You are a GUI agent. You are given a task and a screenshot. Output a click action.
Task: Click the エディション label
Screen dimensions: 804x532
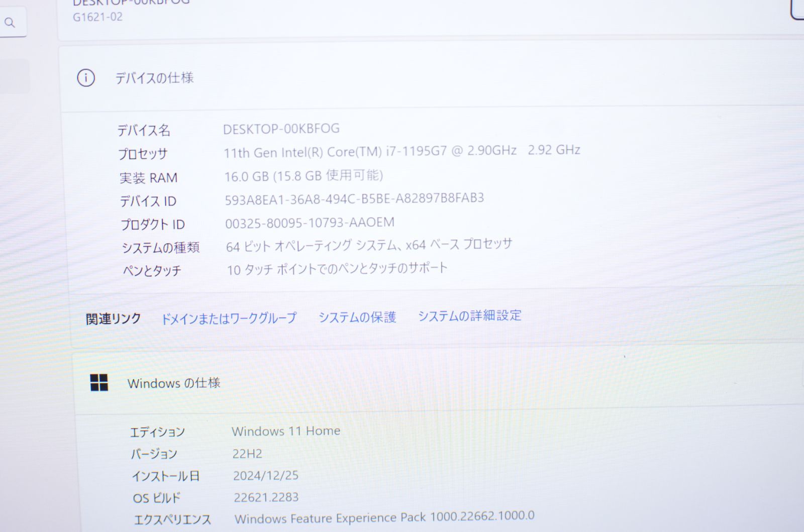pos(157,432)
